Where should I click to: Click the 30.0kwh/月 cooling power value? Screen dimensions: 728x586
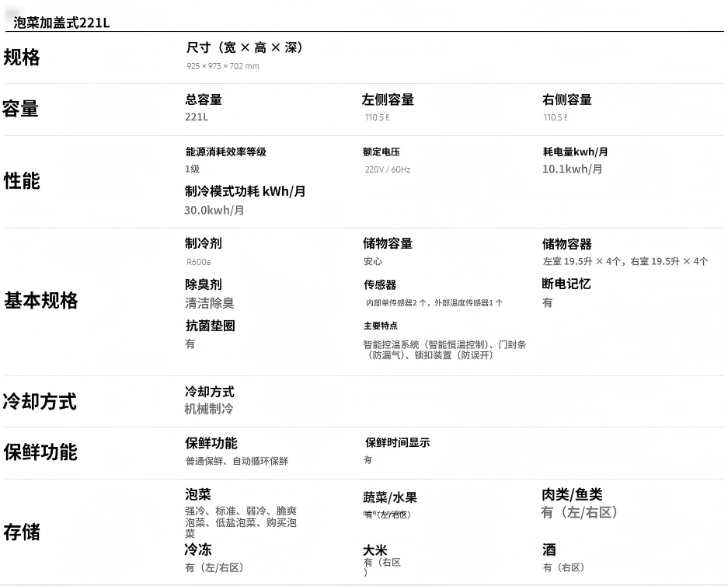click(214, 210)
